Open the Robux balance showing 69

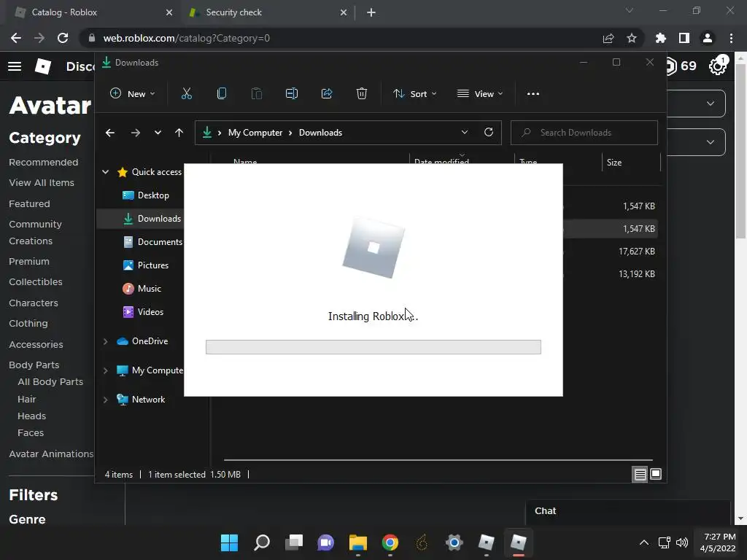[x=681, y=66]
